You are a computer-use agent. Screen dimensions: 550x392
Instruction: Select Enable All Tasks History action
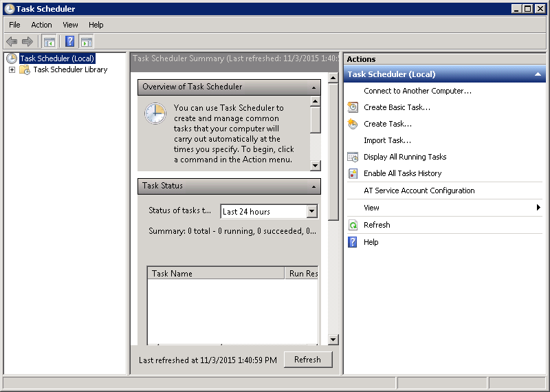(x=403, y=173)
